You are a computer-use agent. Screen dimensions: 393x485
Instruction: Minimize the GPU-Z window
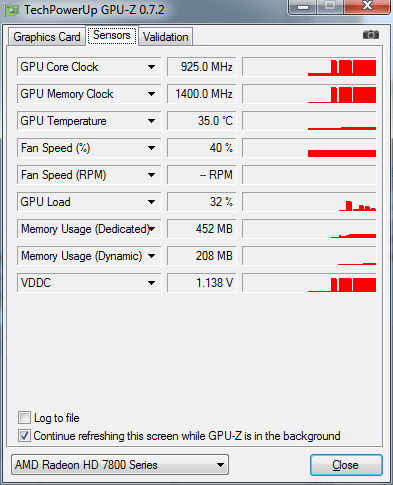(303, 7)
